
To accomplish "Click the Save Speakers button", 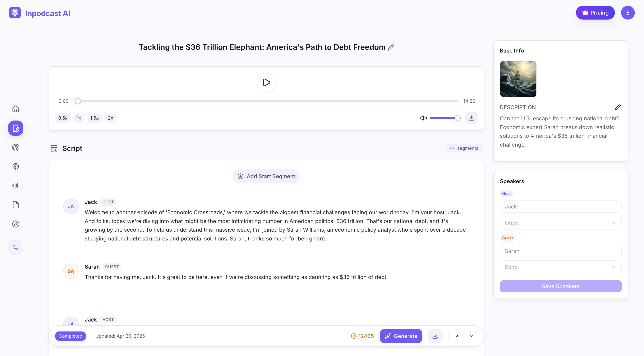I will coord(560,286).
